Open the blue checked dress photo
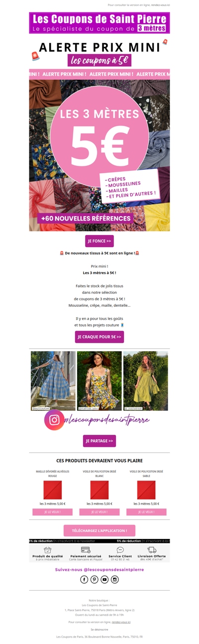Viewport: 199px width, 644px height. click(53, 381)
